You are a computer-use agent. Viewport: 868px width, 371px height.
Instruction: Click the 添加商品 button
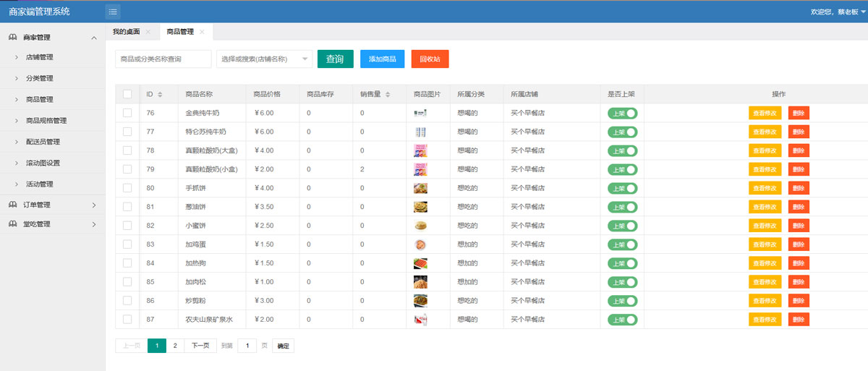(382, 59)
